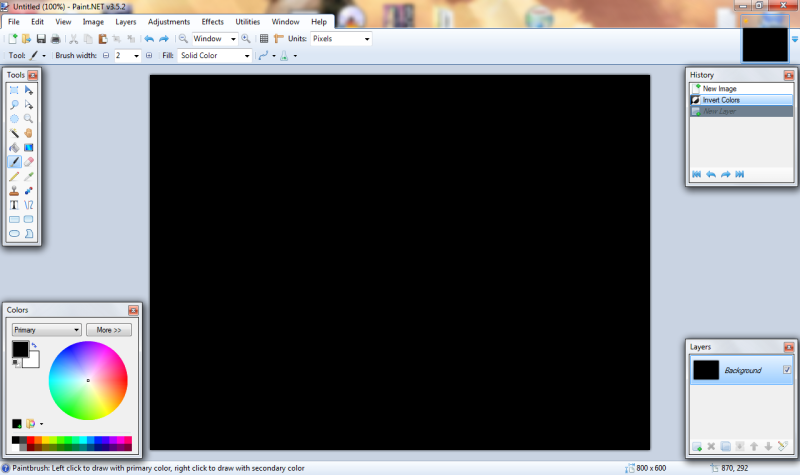Add new layer button in Layers panel

click(x=697, y=447)
